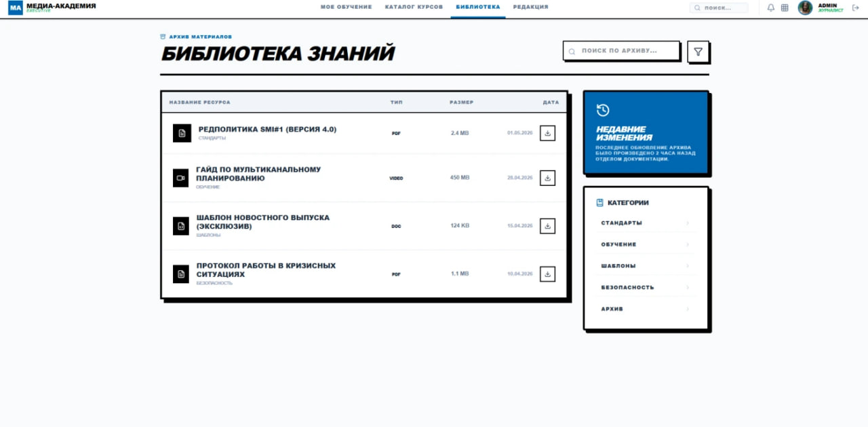Click the magnifier icon in archive search
The width and height of the screenshot is (868, 427).
tap(572, 52)
